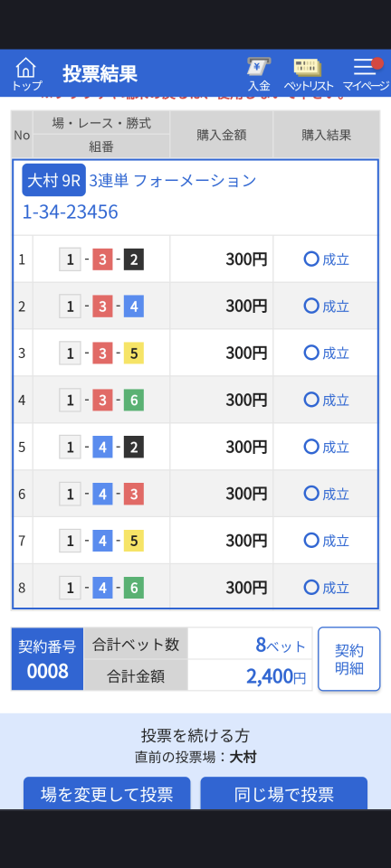Open the マイページ hamburger menu
Image resolution: width=391 pixels, height=868 pixels.
(x=366, y=74)
